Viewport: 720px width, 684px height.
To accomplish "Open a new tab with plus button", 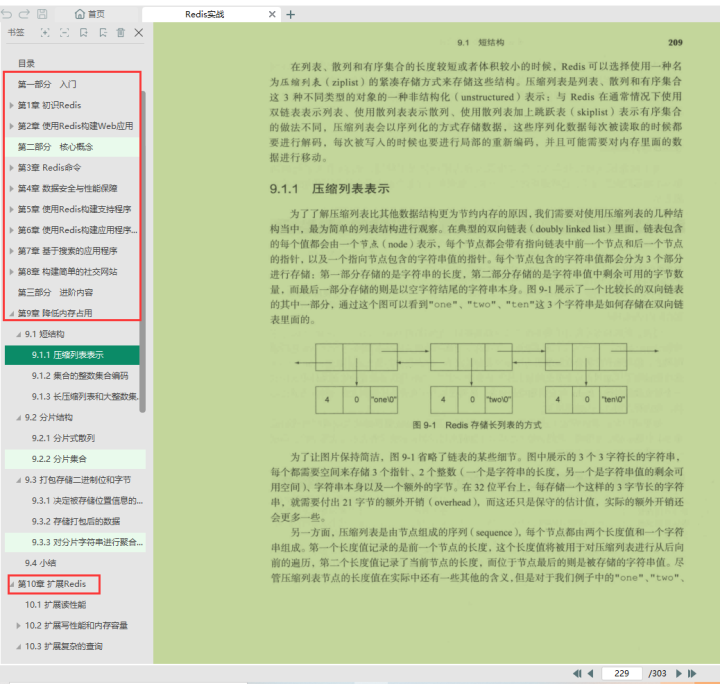I will click(290, 15).
